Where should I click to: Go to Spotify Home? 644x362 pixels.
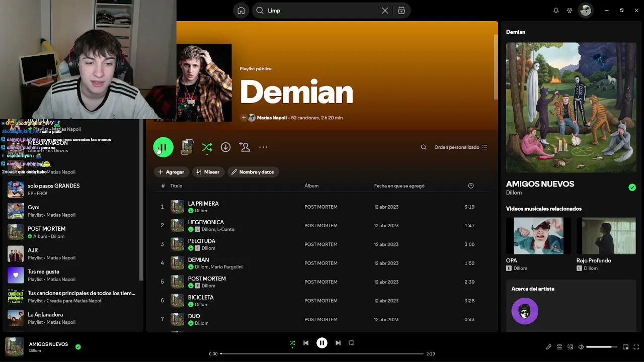pyautogui.click(x=242, y=11)
